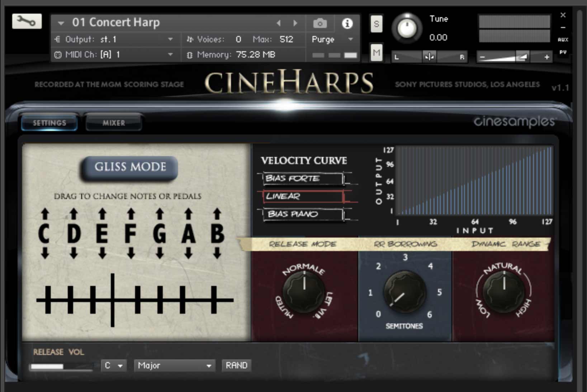The image size is (587, 392).
Task: Switch to the Settings tab
Action: (x=49, y=123)
